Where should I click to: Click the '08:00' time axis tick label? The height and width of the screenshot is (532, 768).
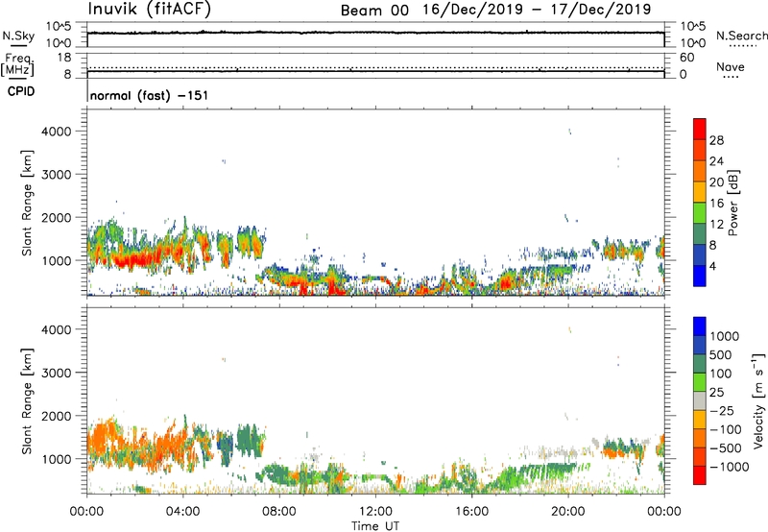[279, 512]
